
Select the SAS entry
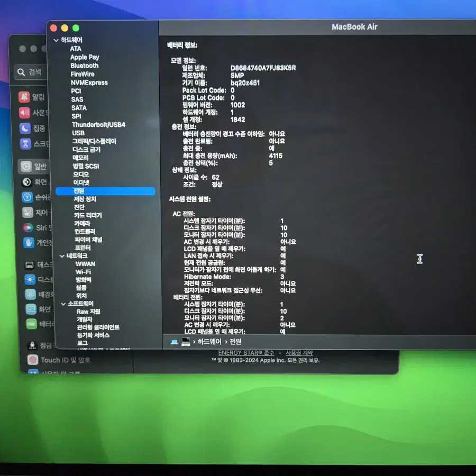coord(77,99)
